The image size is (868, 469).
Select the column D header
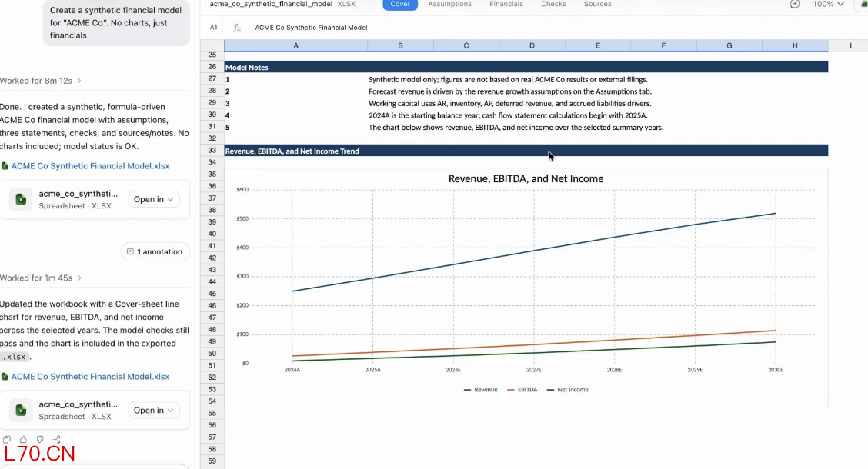532,45
